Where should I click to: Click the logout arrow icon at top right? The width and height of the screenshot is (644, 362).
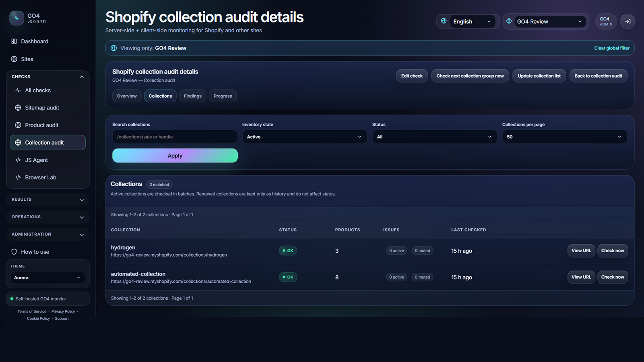(627, 21)
